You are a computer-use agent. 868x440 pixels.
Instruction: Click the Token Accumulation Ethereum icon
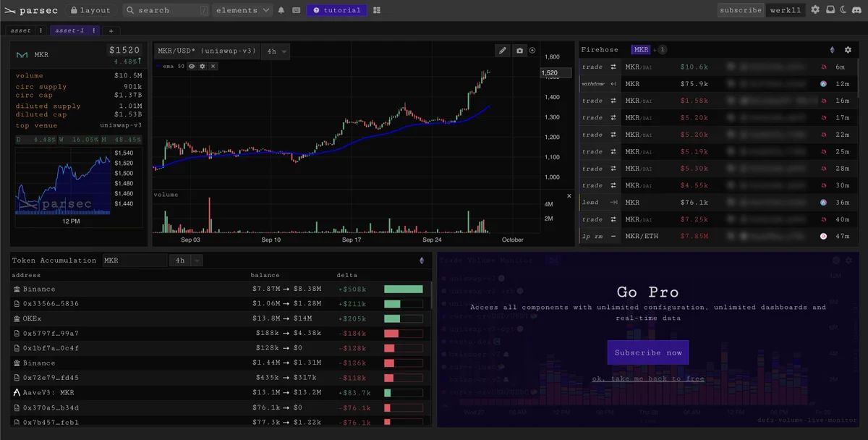422,261
